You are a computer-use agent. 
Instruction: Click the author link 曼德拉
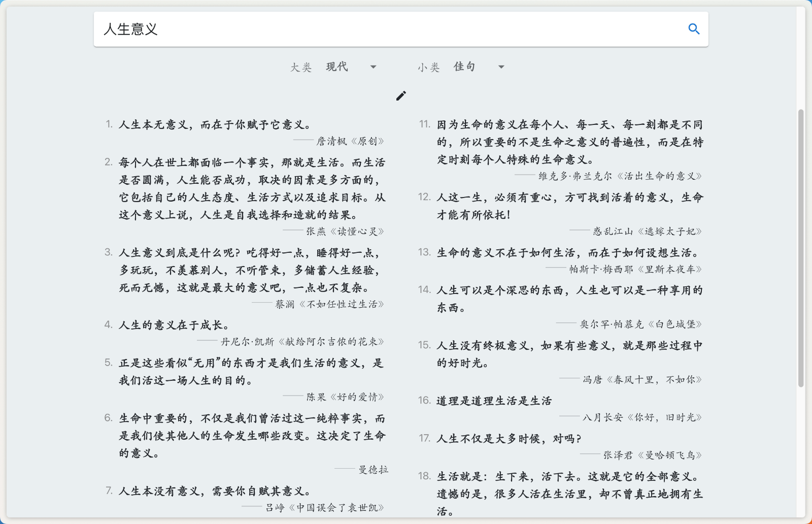click(377, 470)
